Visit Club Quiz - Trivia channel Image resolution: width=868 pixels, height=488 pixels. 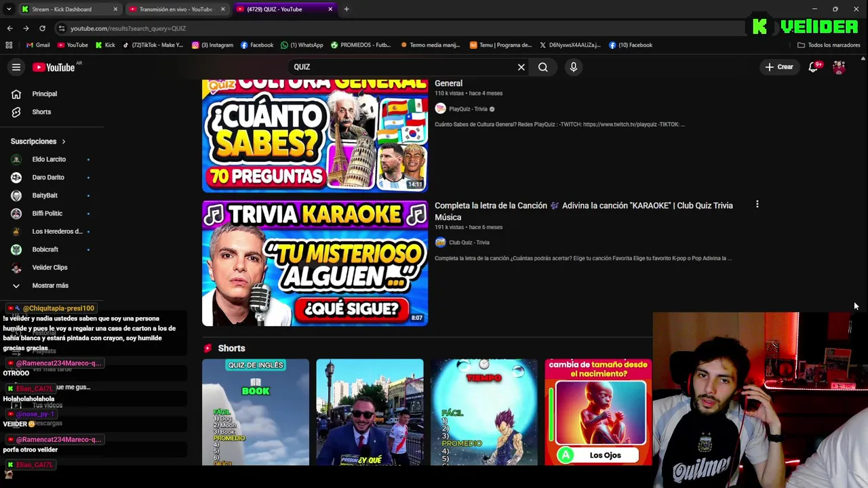(x=469, y=243)
